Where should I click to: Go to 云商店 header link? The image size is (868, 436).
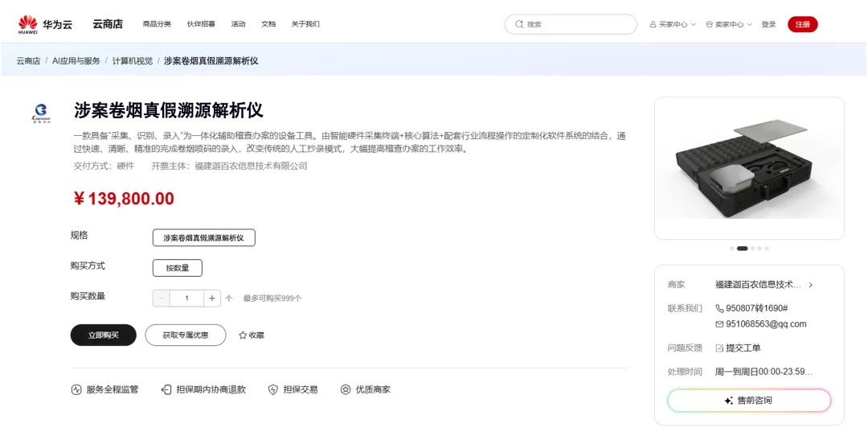(108, 24)
